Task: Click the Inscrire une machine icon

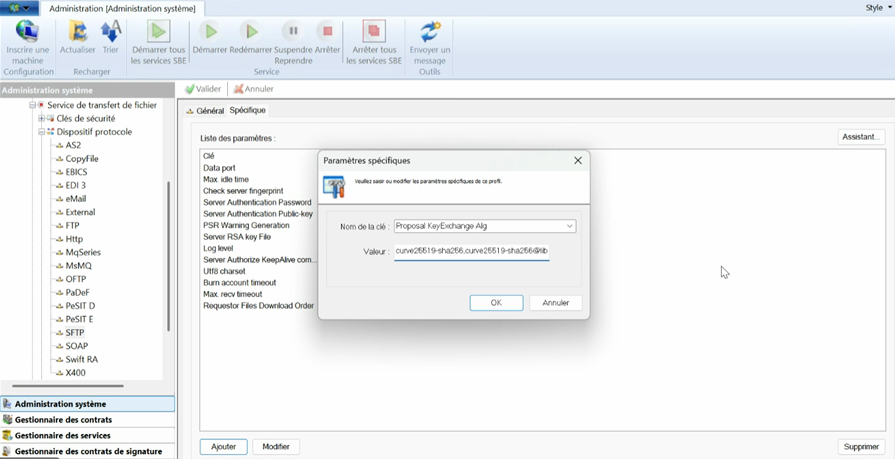Action: (x=27, y=32)
